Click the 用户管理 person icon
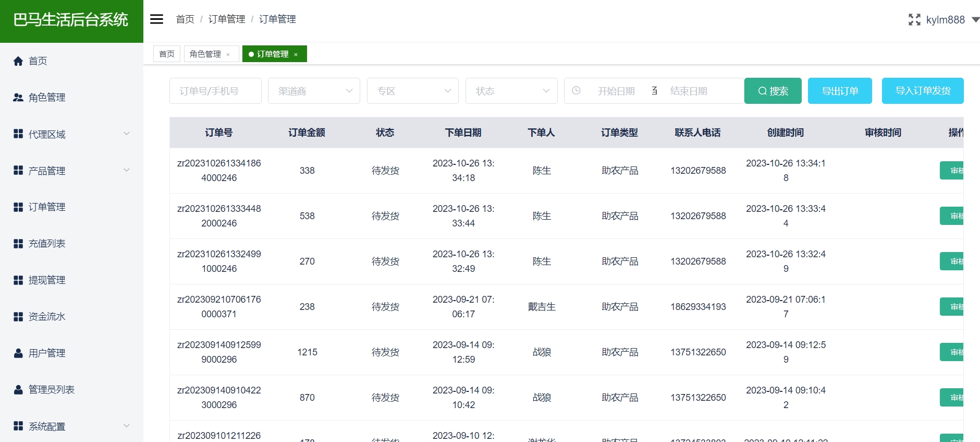This screenshot has width=980, height=442. coord(18,353)
